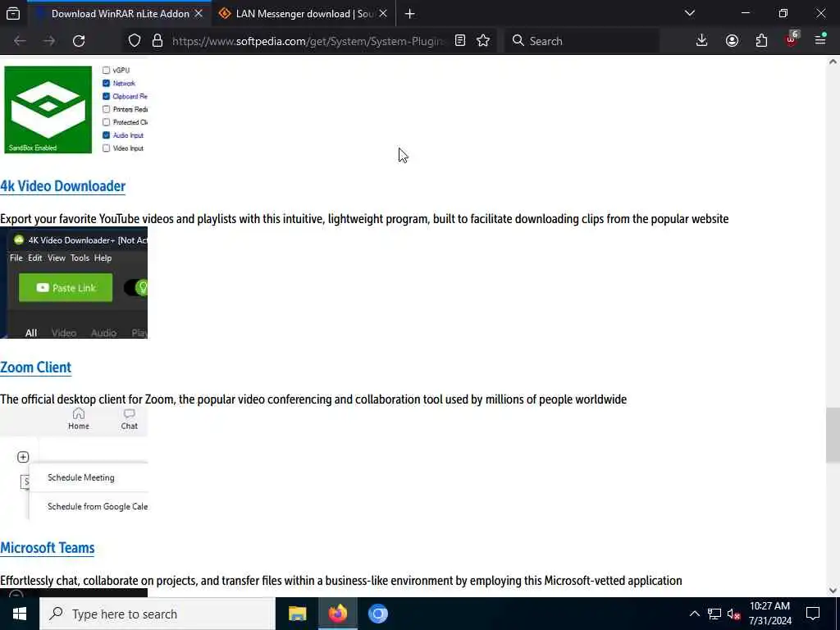
Task: Open the network status tray icon
Action: [714, 614]
